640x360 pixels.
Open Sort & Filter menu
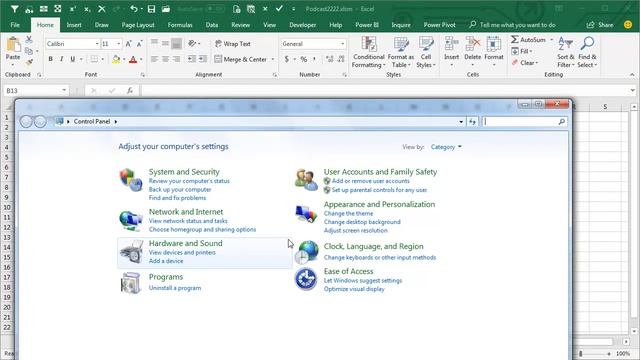pos(566,52)
